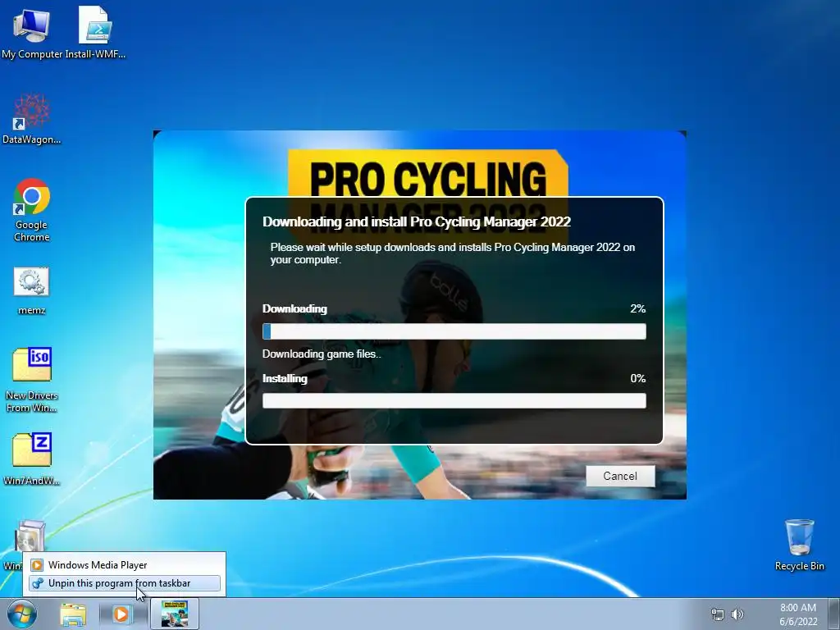The image size is (840, 630).
Task: Open the Recycle Bin
Action: [x=799, y=545]
